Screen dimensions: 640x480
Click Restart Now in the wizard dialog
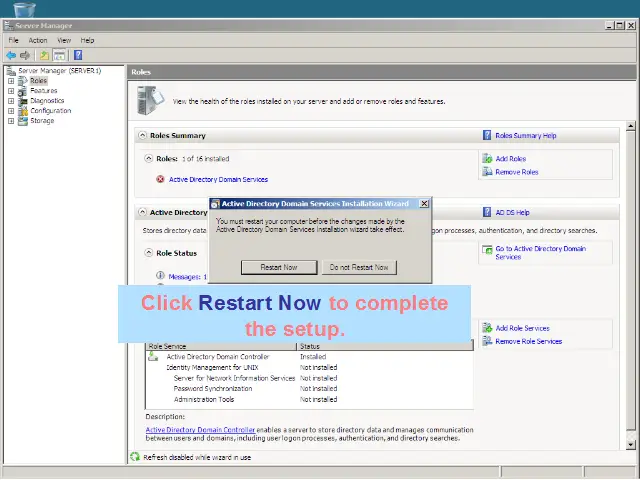[x=279, y=267]
